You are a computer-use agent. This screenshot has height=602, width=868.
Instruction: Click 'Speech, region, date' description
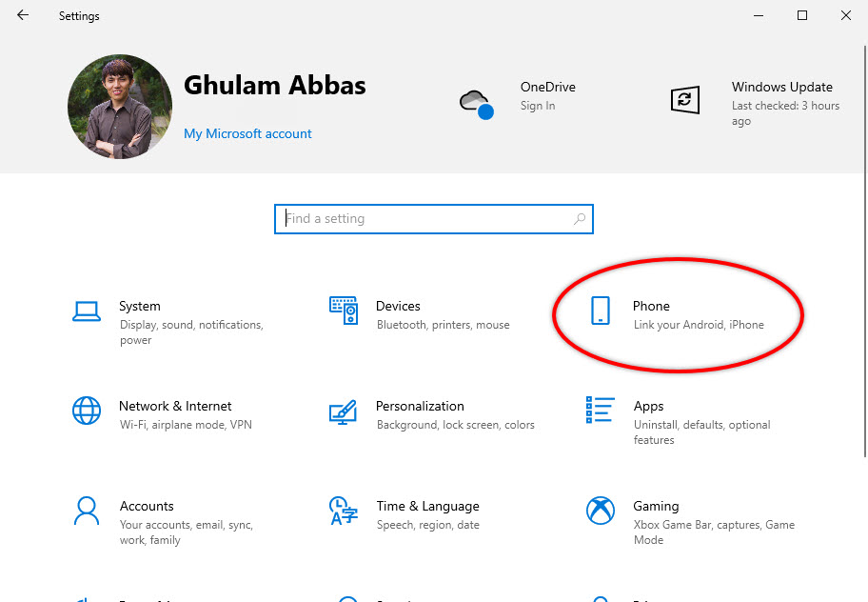pos(428,525)
